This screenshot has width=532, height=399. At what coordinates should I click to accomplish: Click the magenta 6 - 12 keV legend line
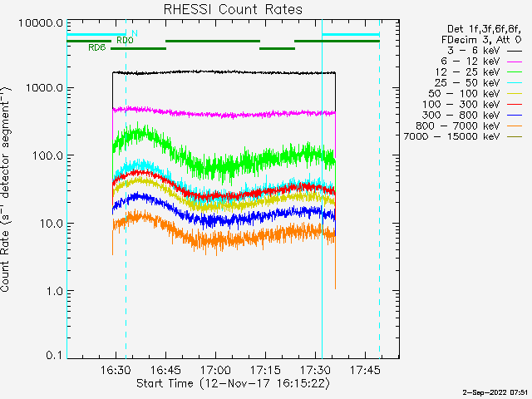tap(515, 62)
